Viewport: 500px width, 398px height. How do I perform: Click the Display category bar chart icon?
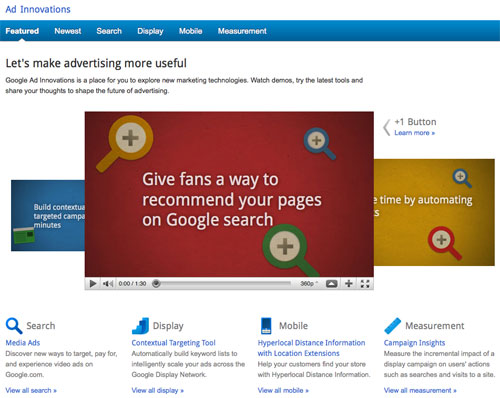[140, 325]
